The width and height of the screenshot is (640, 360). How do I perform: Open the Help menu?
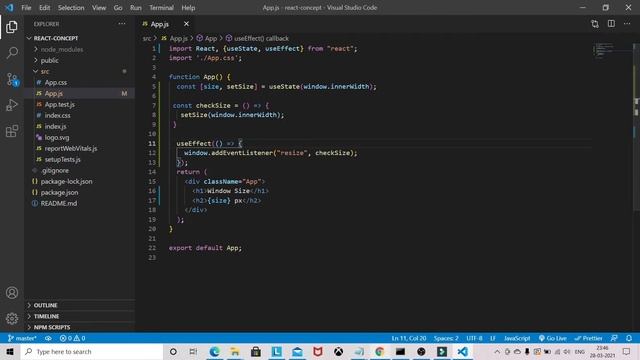click(188, 8)
